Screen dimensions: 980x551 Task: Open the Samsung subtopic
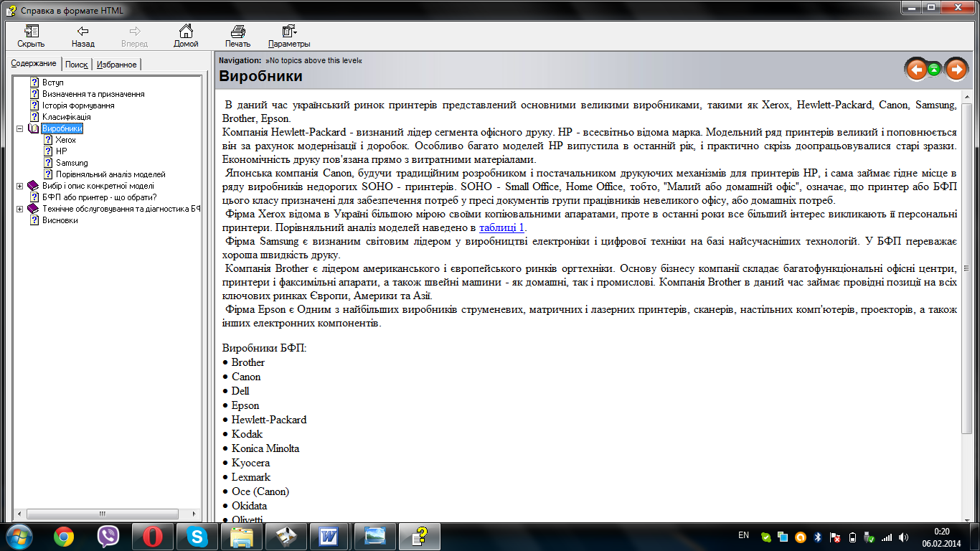[x=72, y=163]
